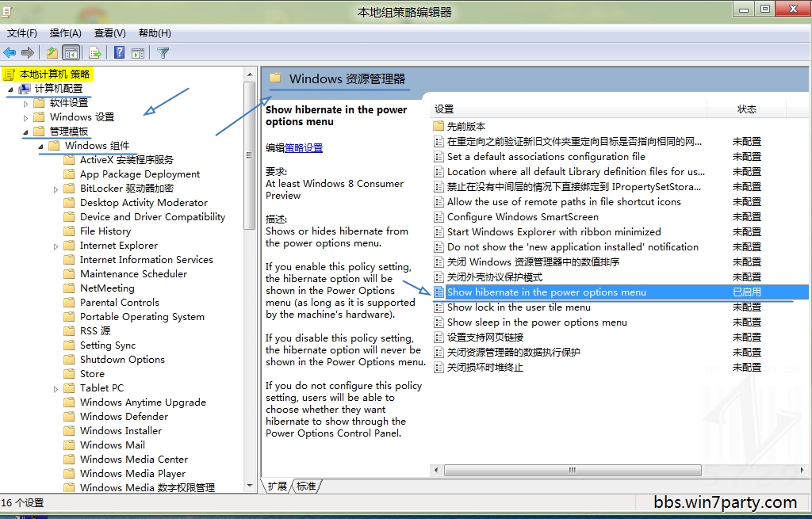Click the tree pane scroll down arrow
This screenshot has height=519, width=812.
point(250,486)
